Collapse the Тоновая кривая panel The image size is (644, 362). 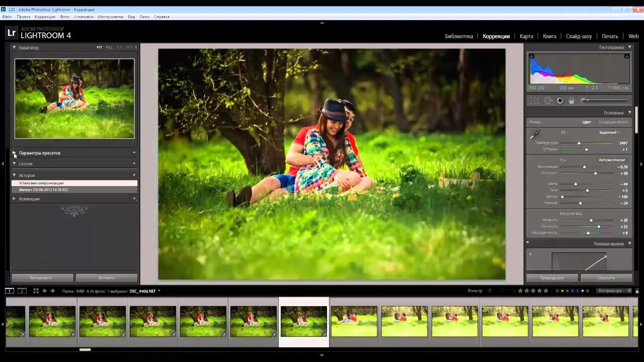coord(629,243)
